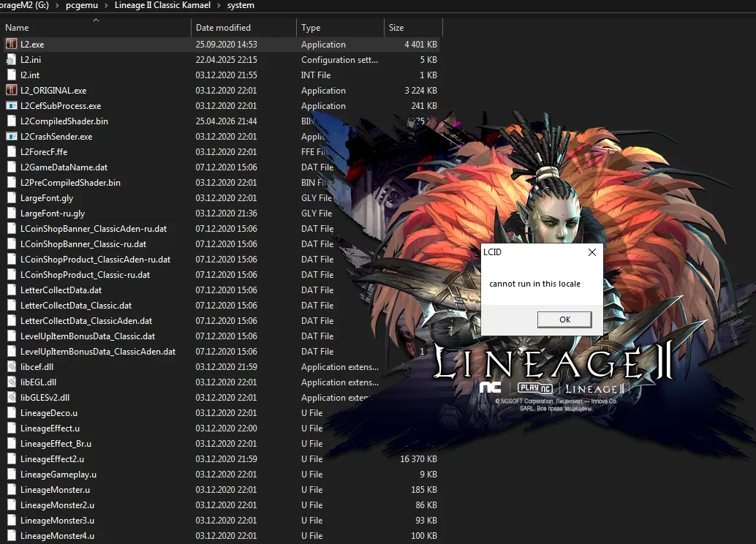Viewport: 756px width, 544px height.
Task: Select the libcef.dll file icon
Action: click(12, 366)
